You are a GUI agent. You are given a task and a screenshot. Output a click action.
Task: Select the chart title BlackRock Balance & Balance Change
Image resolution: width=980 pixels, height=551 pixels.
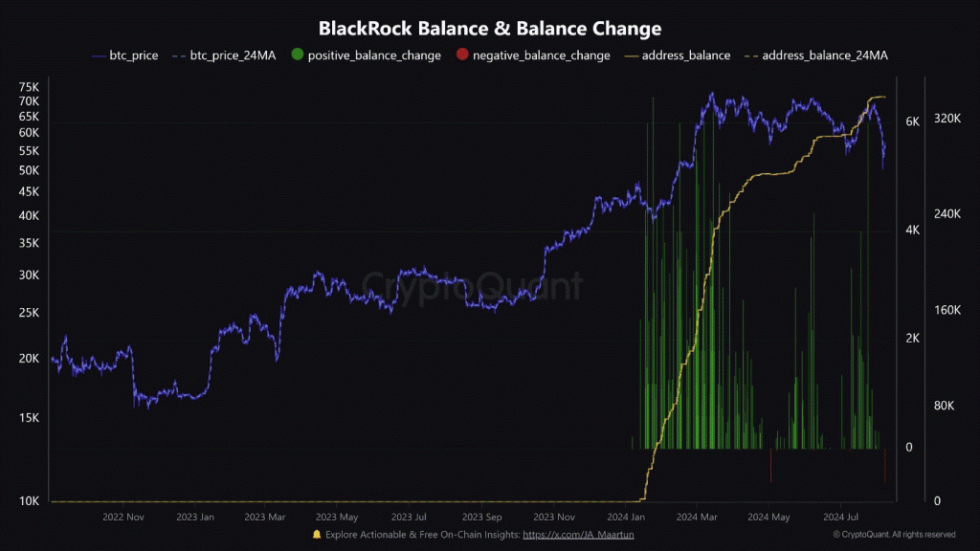point(489,28)
